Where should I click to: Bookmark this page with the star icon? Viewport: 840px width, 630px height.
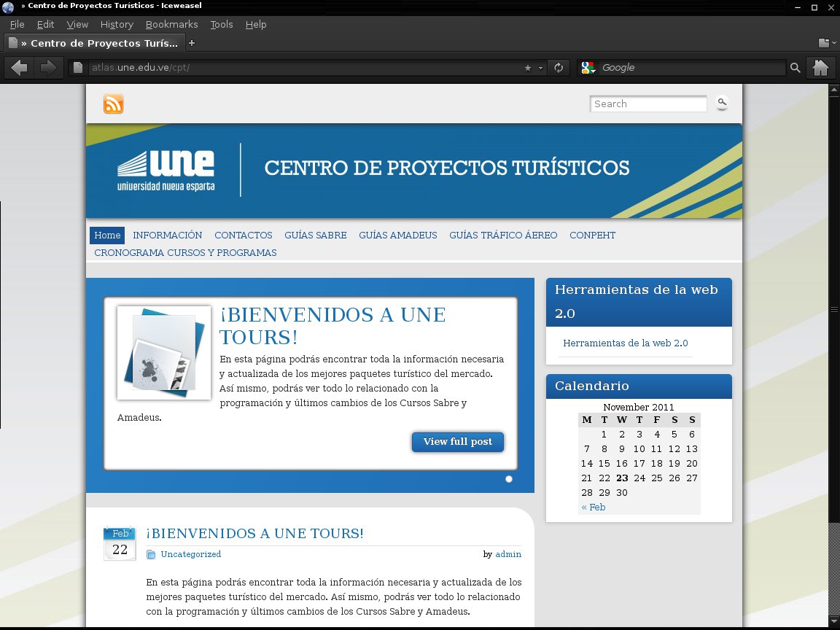tap(528, 68)
